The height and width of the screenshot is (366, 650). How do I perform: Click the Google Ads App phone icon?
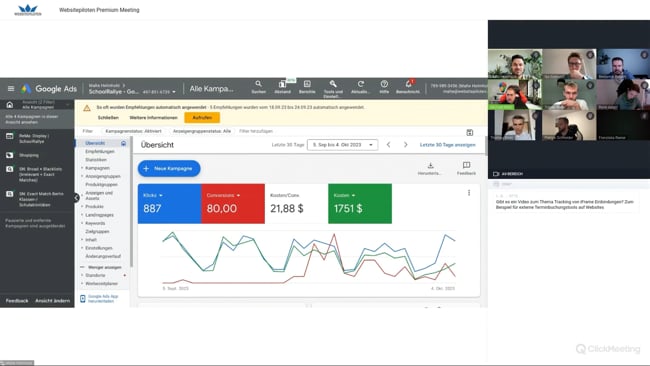(x=82, y=298)
